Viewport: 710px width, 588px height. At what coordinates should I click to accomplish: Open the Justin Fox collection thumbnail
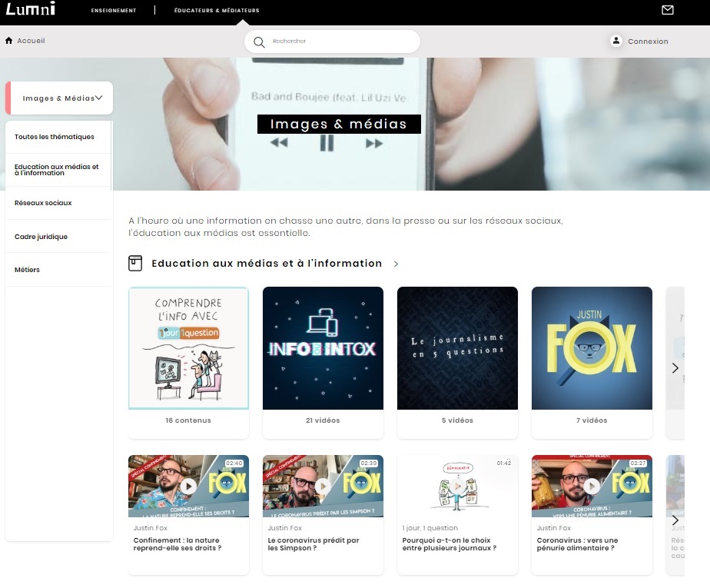pyautogui.click(x=592, y=348)
